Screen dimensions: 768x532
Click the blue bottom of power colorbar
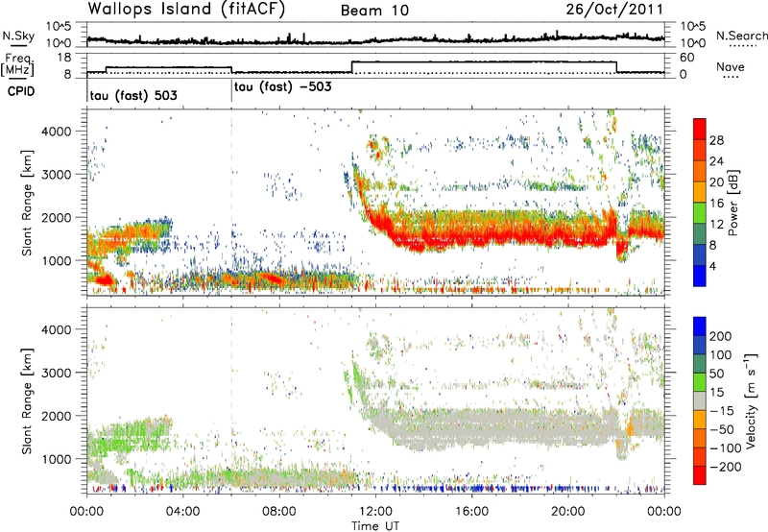(700, 276)
